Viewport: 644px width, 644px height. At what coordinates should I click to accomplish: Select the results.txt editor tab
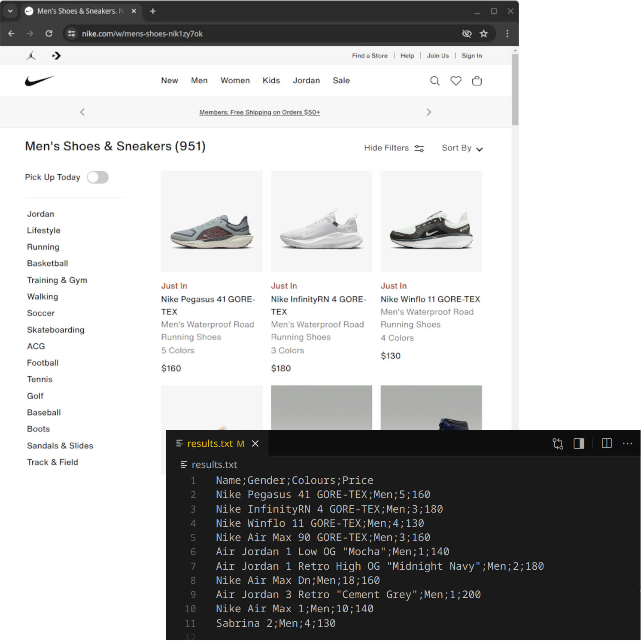pos(210,444)
